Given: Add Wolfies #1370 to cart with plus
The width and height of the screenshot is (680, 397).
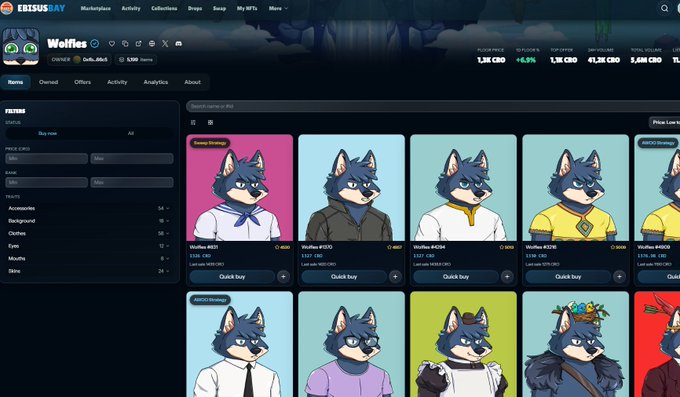Looking at the screenshot, I should (x=395, y=276).
